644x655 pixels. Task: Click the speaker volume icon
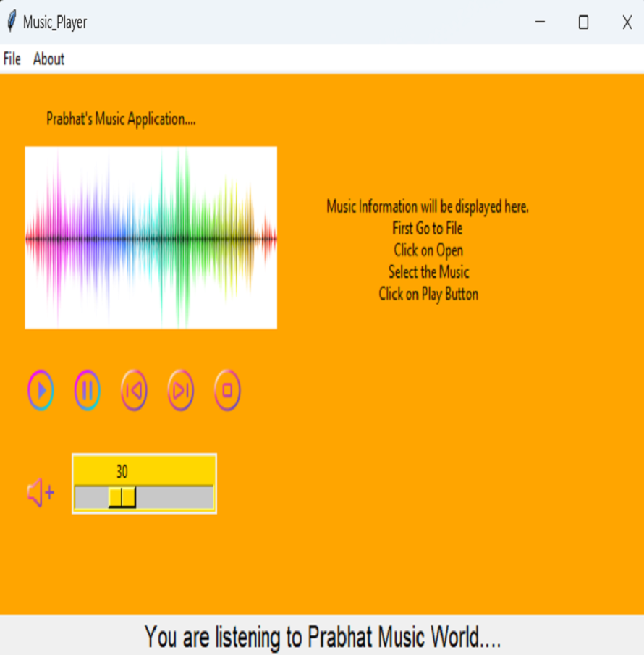[x=41, y=493]
